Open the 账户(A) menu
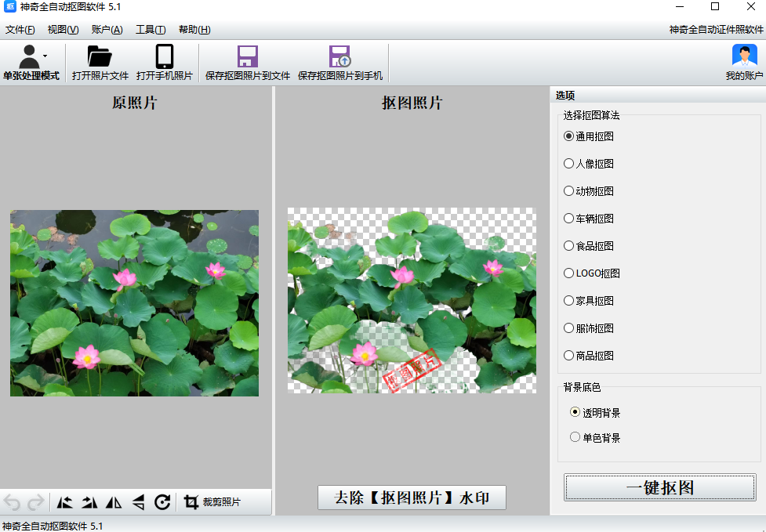The height and width of the screenshot is (532, 766). [x=107, y=30]
